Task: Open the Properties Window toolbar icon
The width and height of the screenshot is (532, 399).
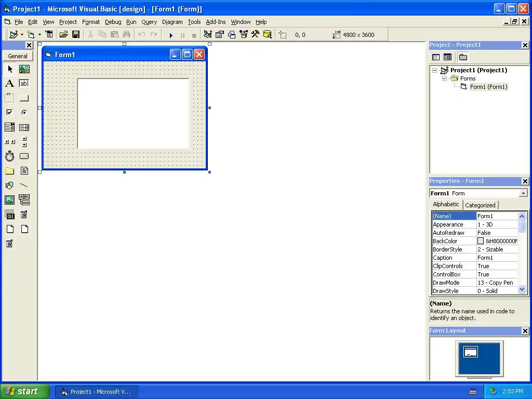Action: [x=220, y=34]
